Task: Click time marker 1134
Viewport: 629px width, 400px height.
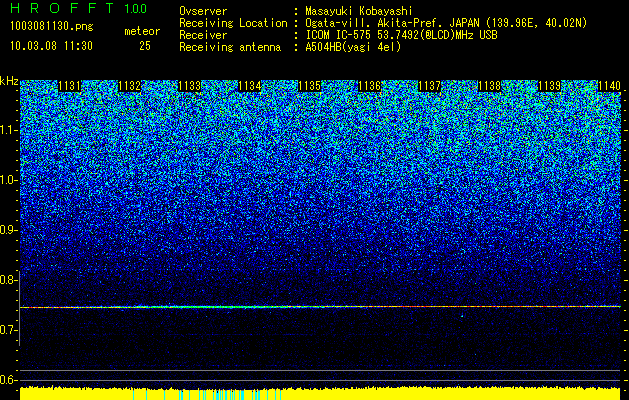Action: [250, 86]
